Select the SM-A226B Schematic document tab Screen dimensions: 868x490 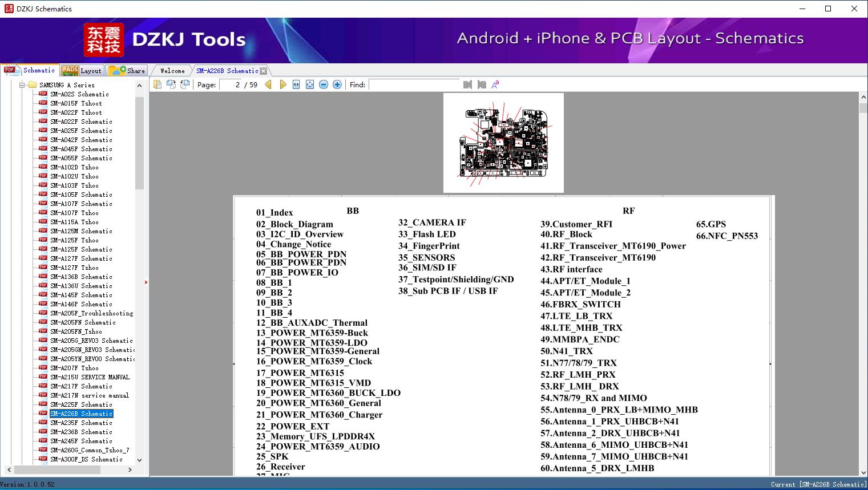[x=227, y=71]
